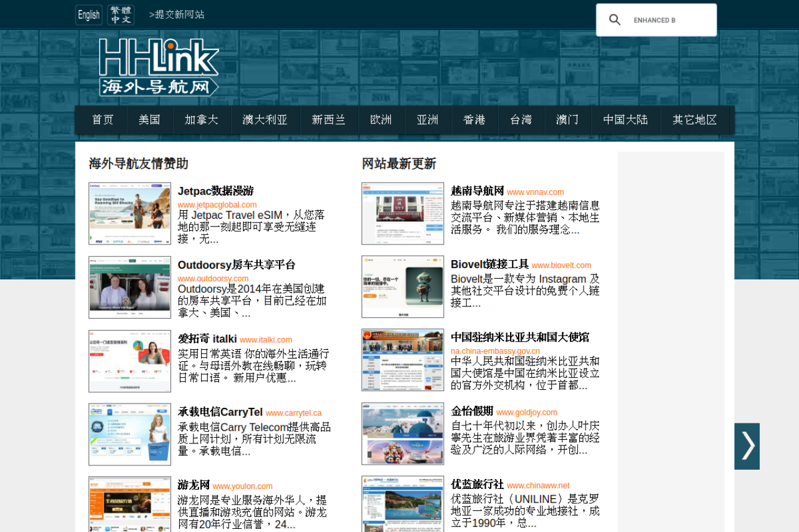Click the BioveIt链接工具 title

tap(490, 264)
